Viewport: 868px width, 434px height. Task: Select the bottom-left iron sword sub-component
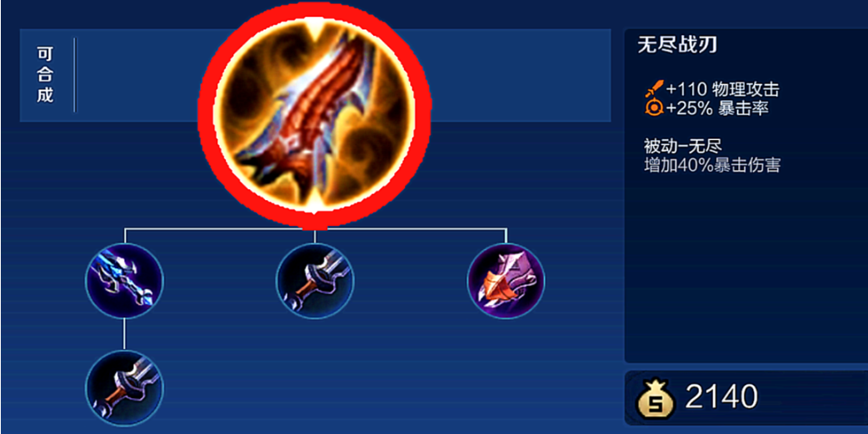click(124, 388)
